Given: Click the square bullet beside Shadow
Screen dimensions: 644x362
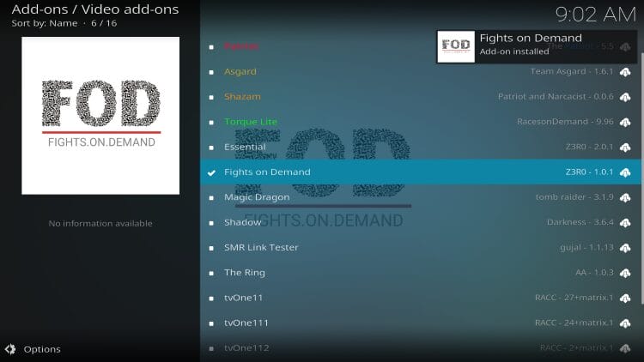Looking at the screenshot, I should (211, 223).
